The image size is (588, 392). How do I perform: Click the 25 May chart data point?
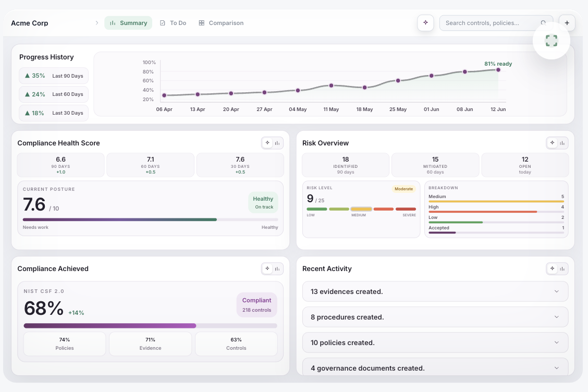398,81
